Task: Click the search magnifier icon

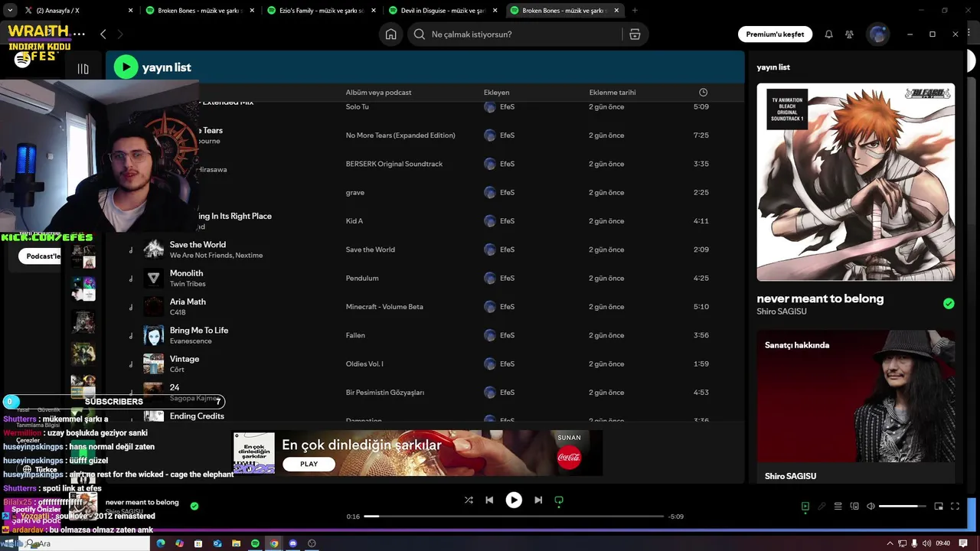Action: [x=420, y=34]
